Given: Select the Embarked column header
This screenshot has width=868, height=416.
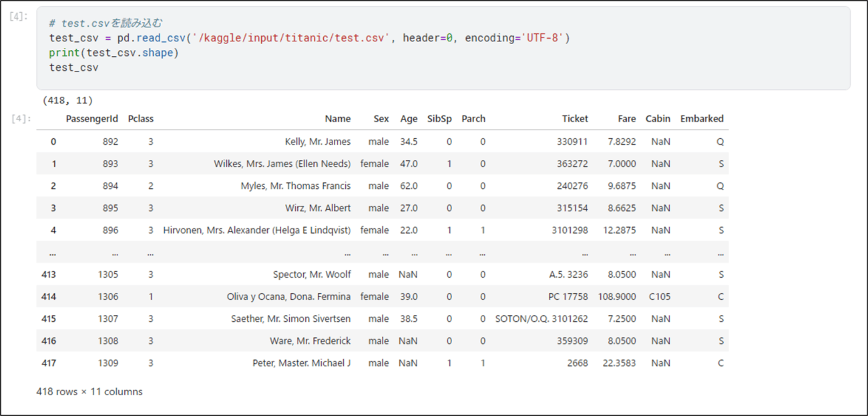Looking at the screenshot, I should pos(702,119).
